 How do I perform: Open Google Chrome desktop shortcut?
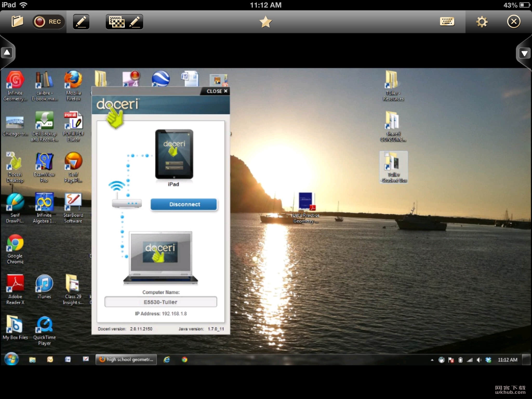(x=15, y=249)
